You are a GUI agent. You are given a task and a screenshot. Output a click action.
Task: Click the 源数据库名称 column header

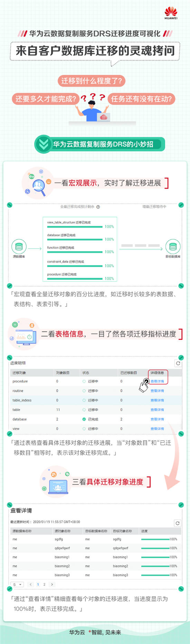point(22,531)
